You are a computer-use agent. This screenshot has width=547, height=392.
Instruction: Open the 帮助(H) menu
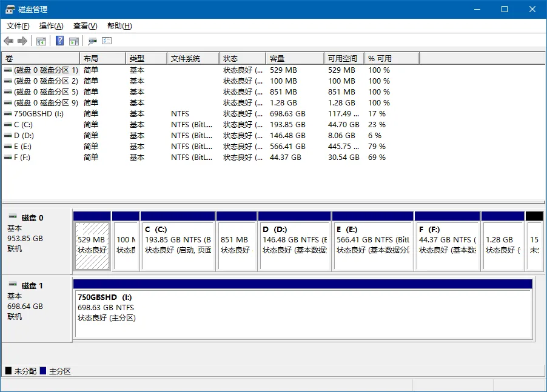click(x=119, y=26)
